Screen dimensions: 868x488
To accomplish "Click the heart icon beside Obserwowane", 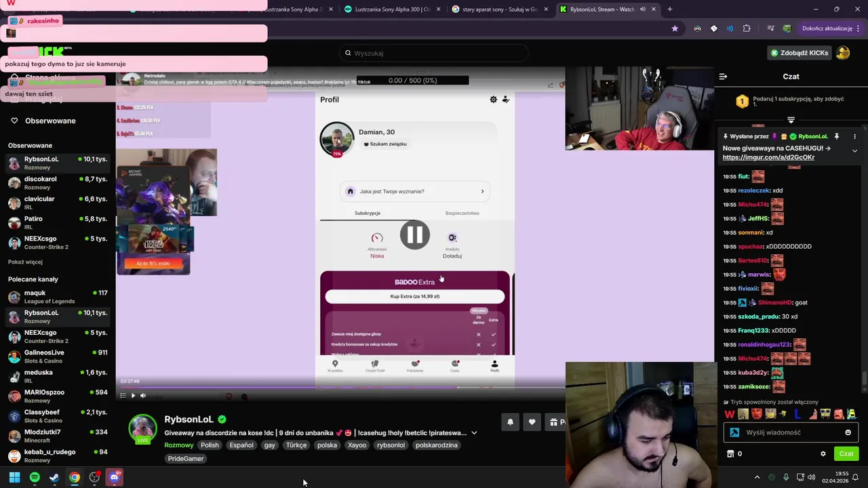I will pyautogui.click(x=14, y=121).
